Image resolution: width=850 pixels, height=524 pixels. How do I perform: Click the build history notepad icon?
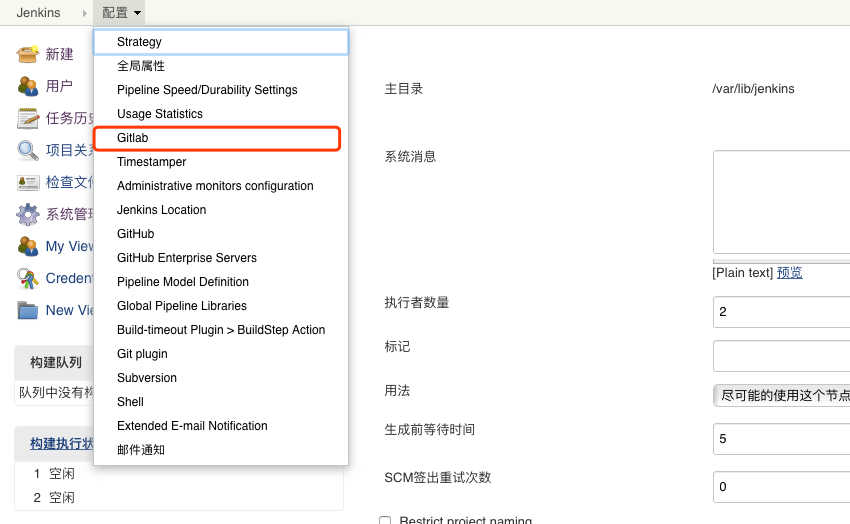pyautogui.click(x=28, y=118)
